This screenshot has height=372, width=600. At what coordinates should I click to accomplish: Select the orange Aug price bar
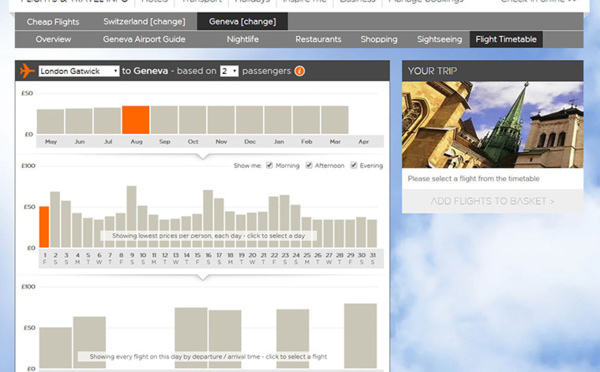tap(136, 120)
